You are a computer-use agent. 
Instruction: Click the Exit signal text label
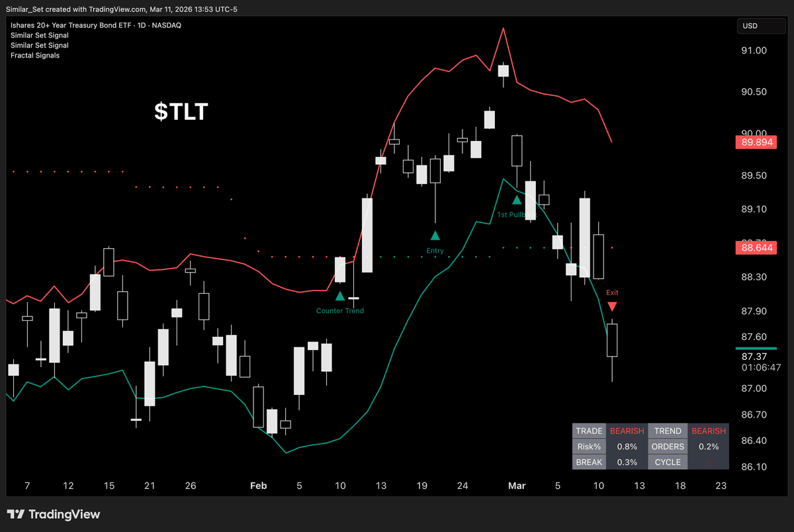pos(613,292)
